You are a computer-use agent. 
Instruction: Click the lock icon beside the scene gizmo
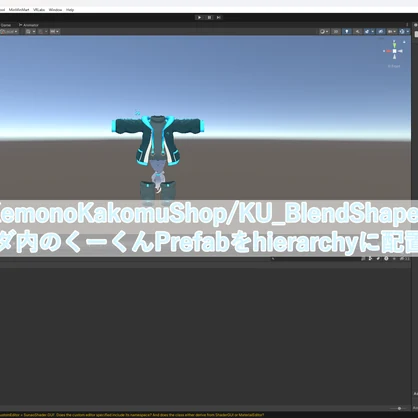404,42
